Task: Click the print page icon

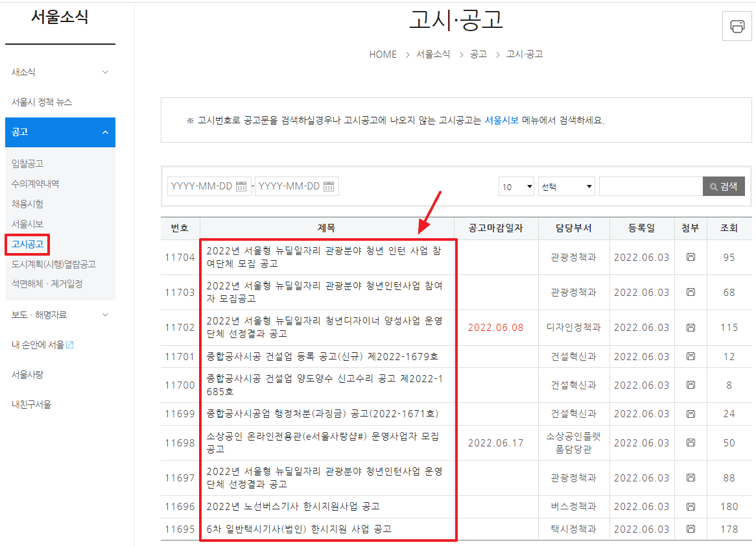Action: (x=737, y=26)
